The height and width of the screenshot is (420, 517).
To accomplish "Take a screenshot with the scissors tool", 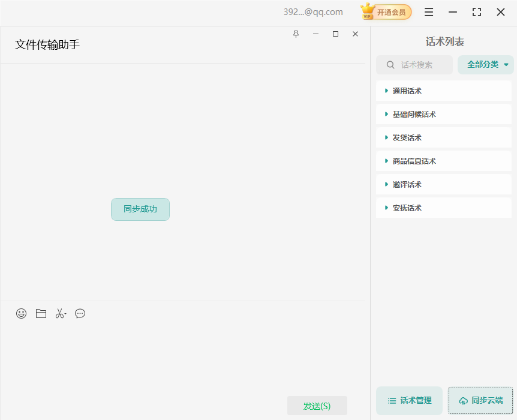I will click(59, 313).
